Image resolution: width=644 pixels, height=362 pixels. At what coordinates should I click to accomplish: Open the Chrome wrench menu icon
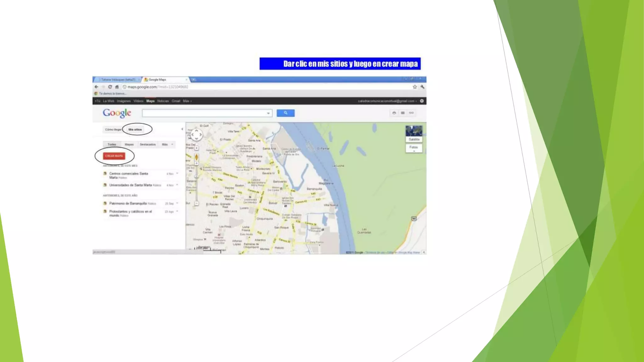point(422,87)
